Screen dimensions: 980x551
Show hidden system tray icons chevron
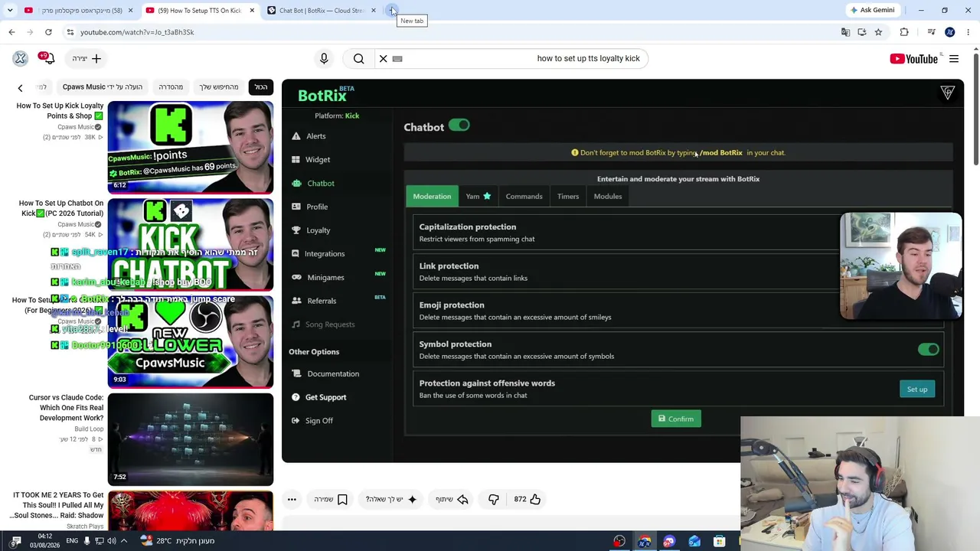tap(124, 541)
